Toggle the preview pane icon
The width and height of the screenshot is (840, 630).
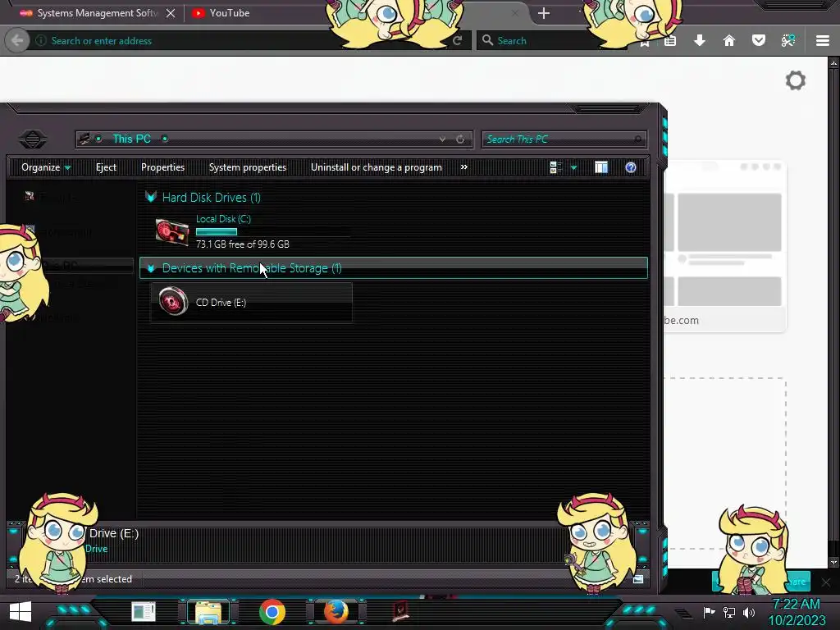pyautogui.click(x=601, y=167)
